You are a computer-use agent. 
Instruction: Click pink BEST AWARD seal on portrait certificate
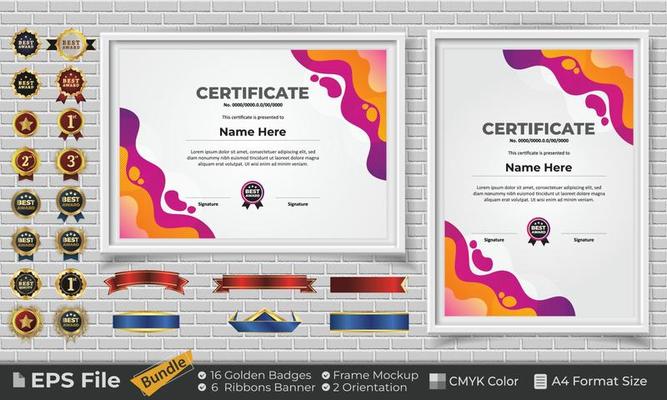point(539,231)
